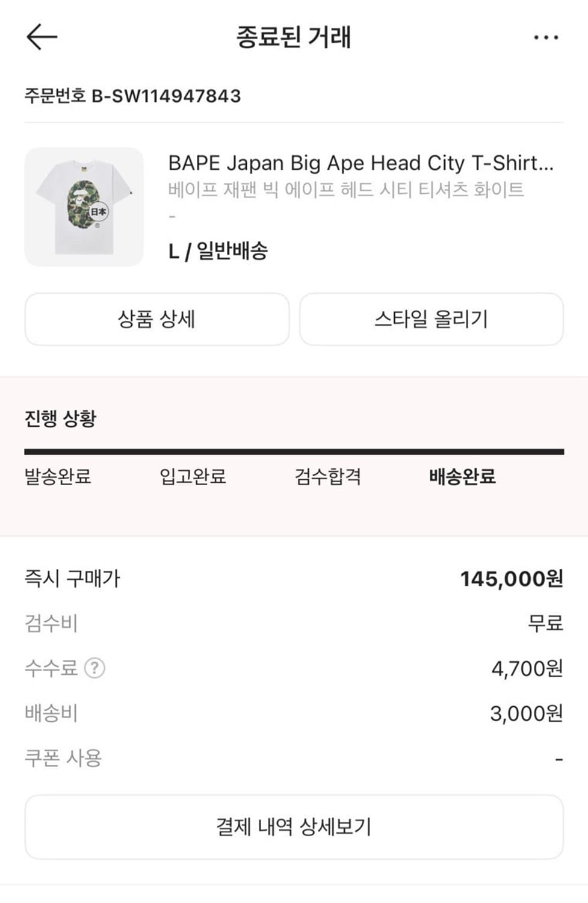588x903 pixels.
Task: Click the 3,000원 shipping fee amount
Action: click(x=527, y=713)
